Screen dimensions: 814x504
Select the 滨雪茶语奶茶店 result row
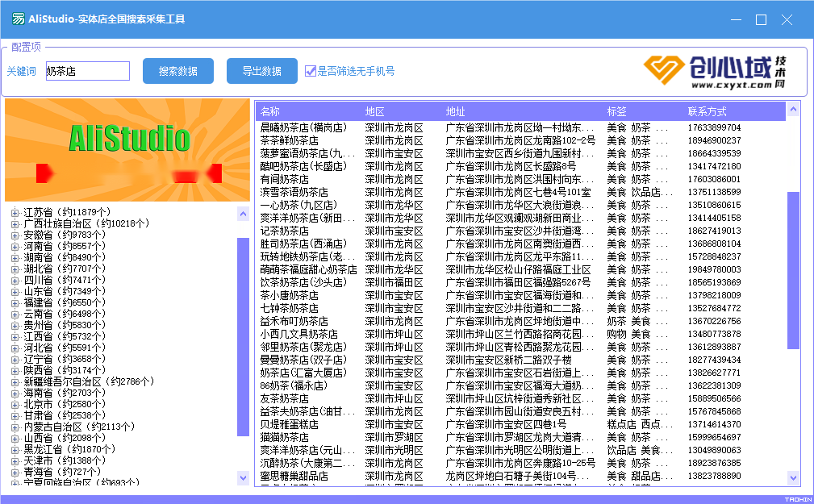(x=521, y=192)
